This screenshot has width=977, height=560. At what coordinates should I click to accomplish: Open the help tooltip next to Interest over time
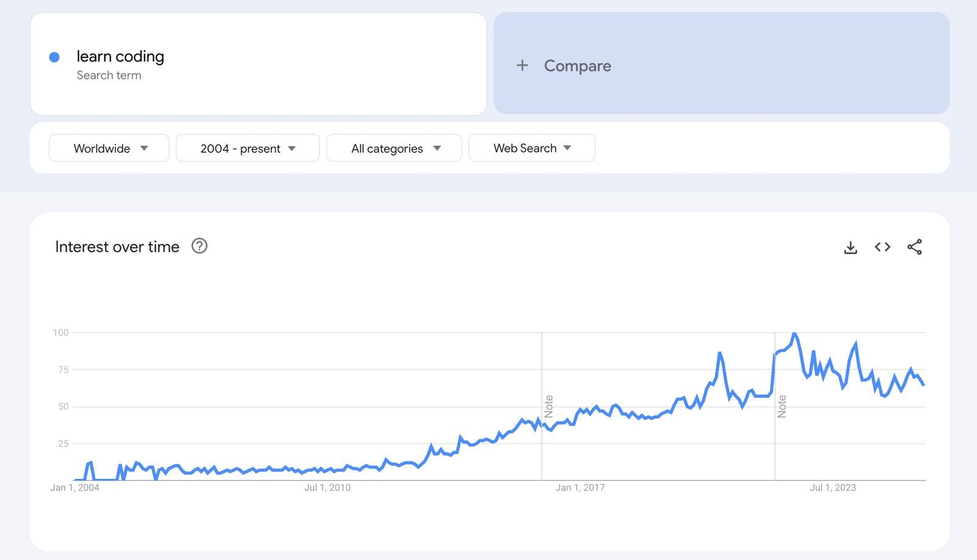pyautogui.click(x=200, y=246)
